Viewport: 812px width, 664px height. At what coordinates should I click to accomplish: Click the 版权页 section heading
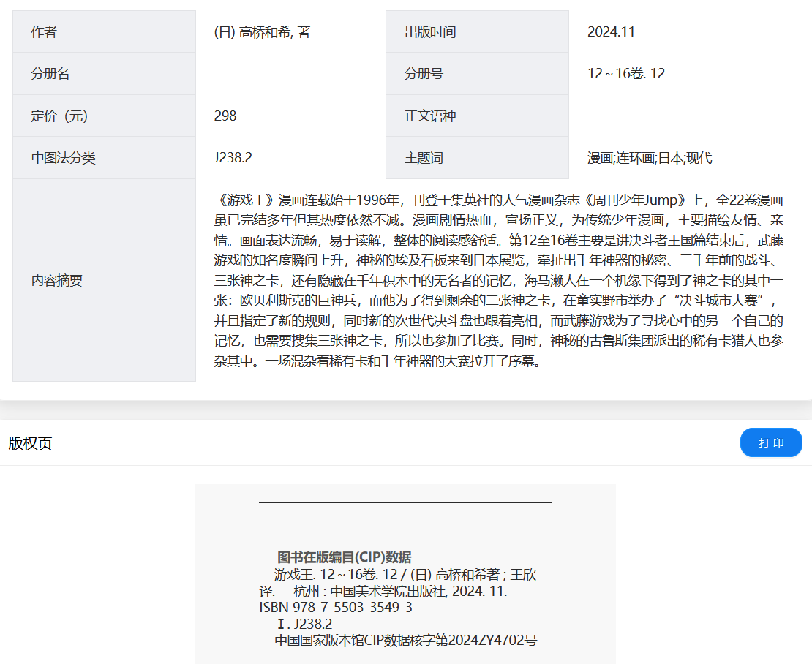pyautogui.click(x=31, y=443)
